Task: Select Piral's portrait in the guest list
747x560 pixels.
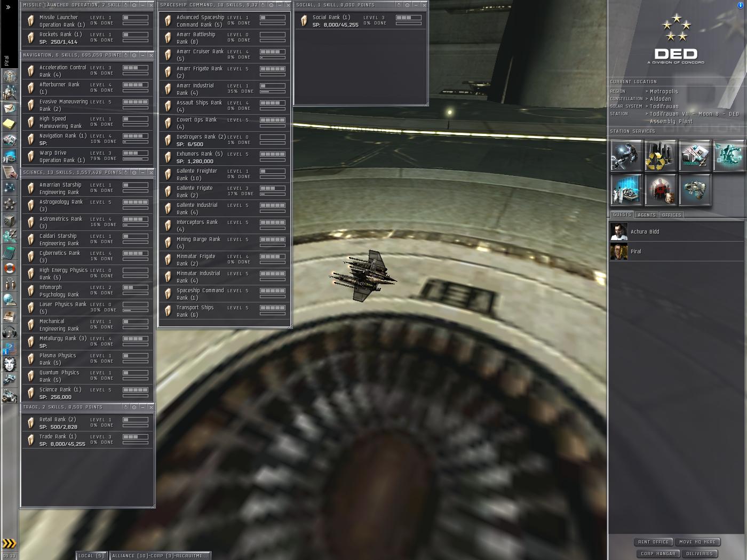Action: point(619,252)
